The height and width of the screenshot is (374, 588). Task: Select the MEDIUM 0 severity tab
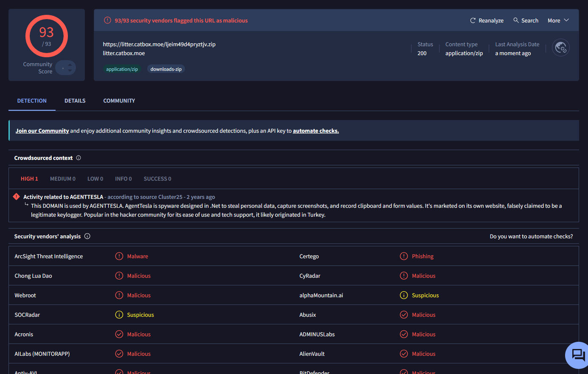click(63, 179)
